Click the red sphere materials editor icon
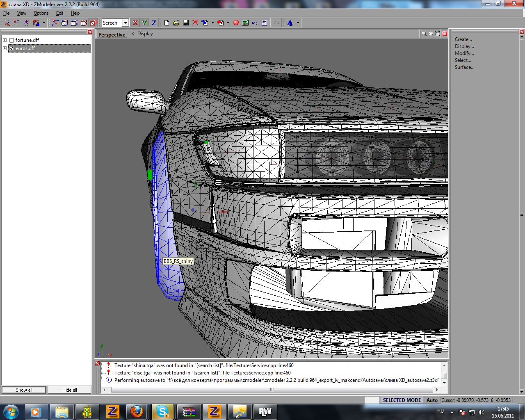525x420 pixels. tap(236, 23)
